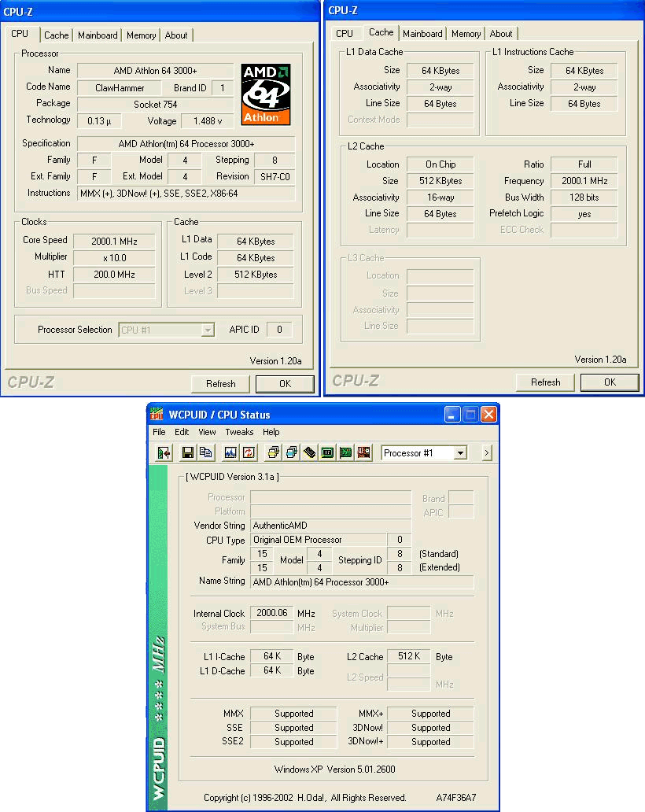Click the Voltage value 1.488 v
Image resolution: width=645 pixels, height=812 pixels.
tap(208, 121)
